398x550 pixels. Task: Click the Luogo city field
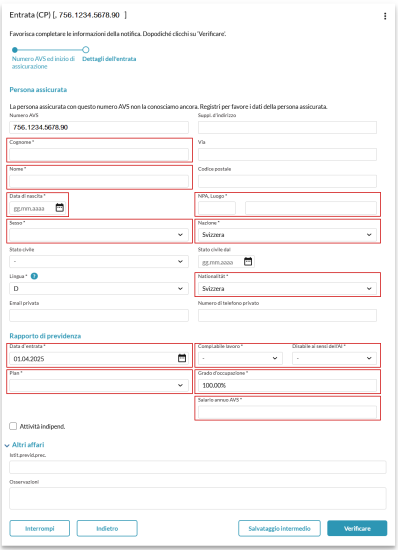point(311,208)
